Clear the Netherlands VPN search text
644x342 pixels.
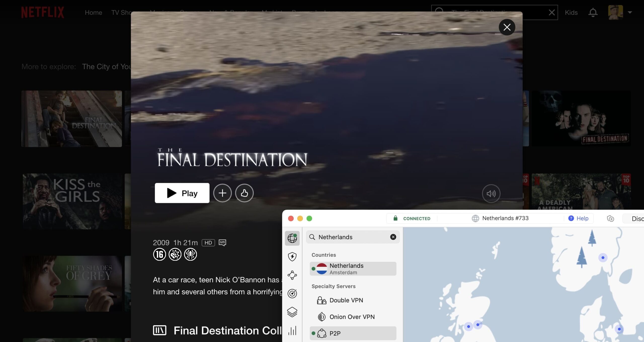pyautogui.click(x=393, y=237)
